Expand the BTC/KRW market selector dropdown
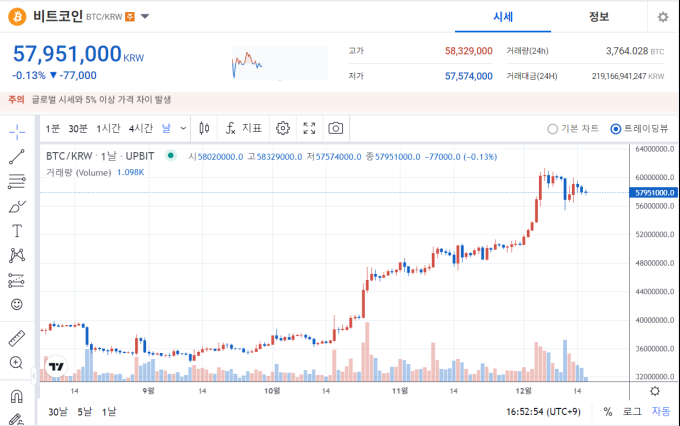 coord(145,16)
